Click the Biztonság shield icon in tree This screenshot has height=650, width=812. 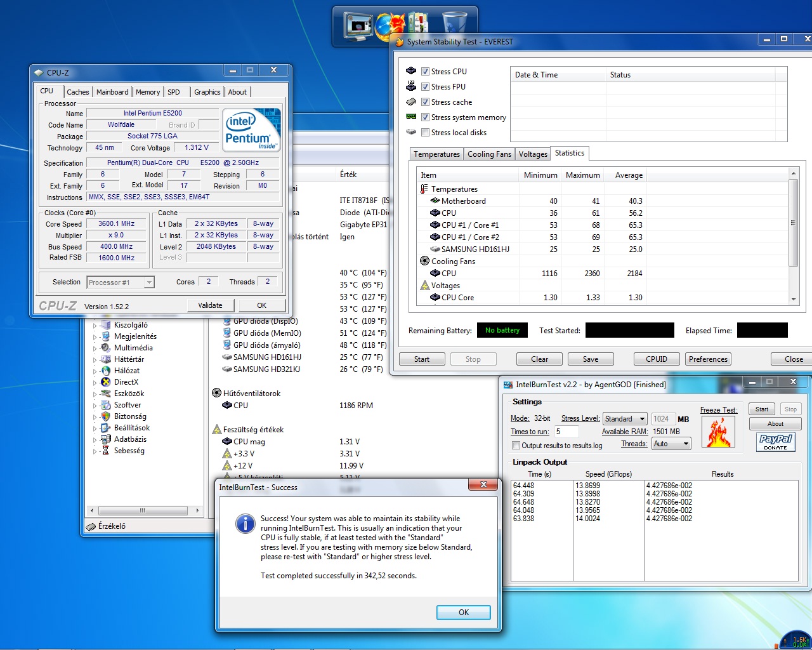tap(106, 416)
